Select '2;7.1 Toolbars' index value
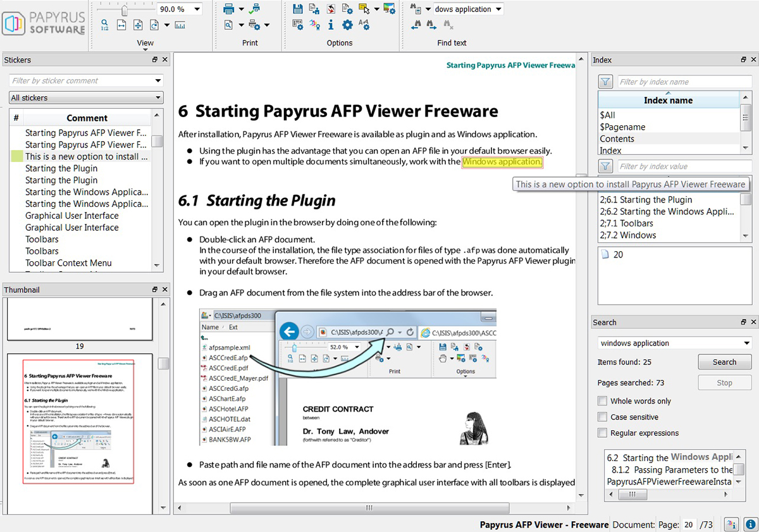The width and height of the screenshot is (759, 532). 626,223
